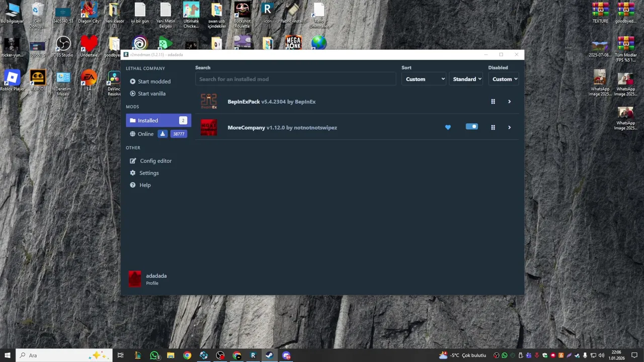Click the MoreCompany mod title text
Screen dimensions: 644x362
pyautogui.click(x=246, y=128)
